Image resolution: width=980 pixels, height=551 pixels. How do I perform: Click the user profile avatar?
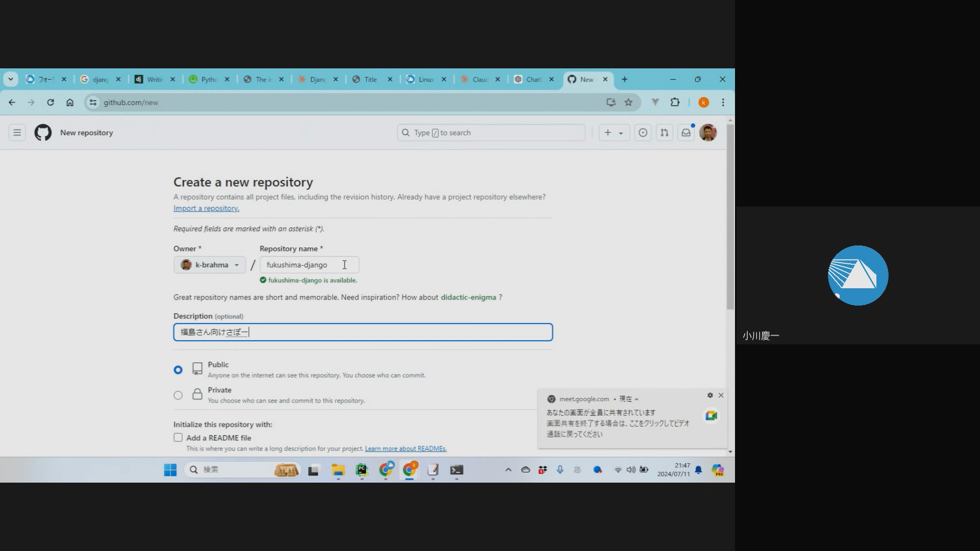(708, 133)
